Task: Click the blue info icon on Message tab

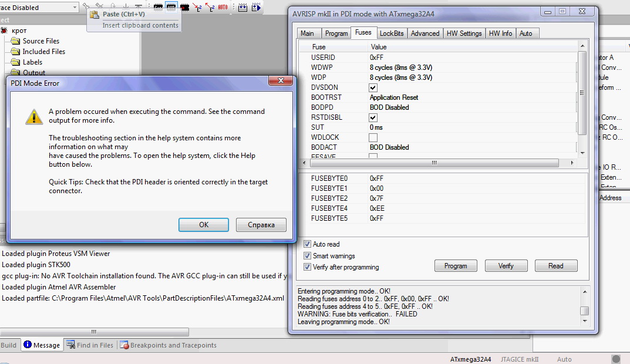Action: pos(28,344)
